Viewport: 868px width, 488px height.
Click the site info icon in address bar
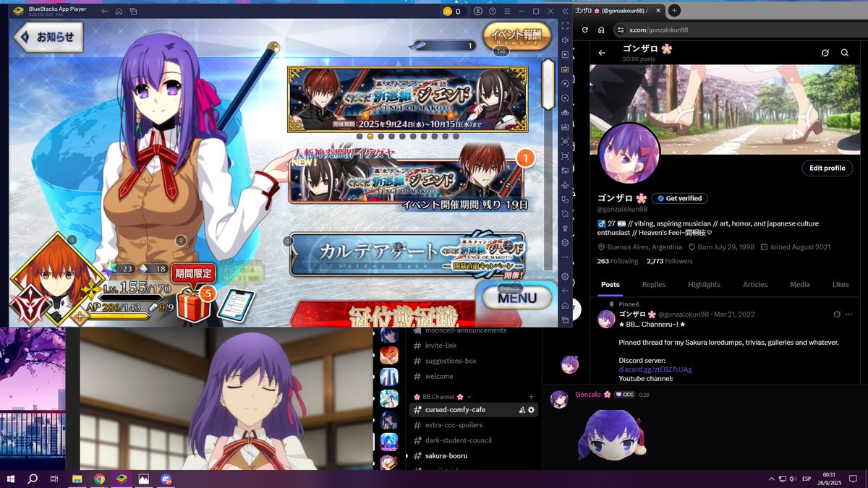click(x=620, y=30)
